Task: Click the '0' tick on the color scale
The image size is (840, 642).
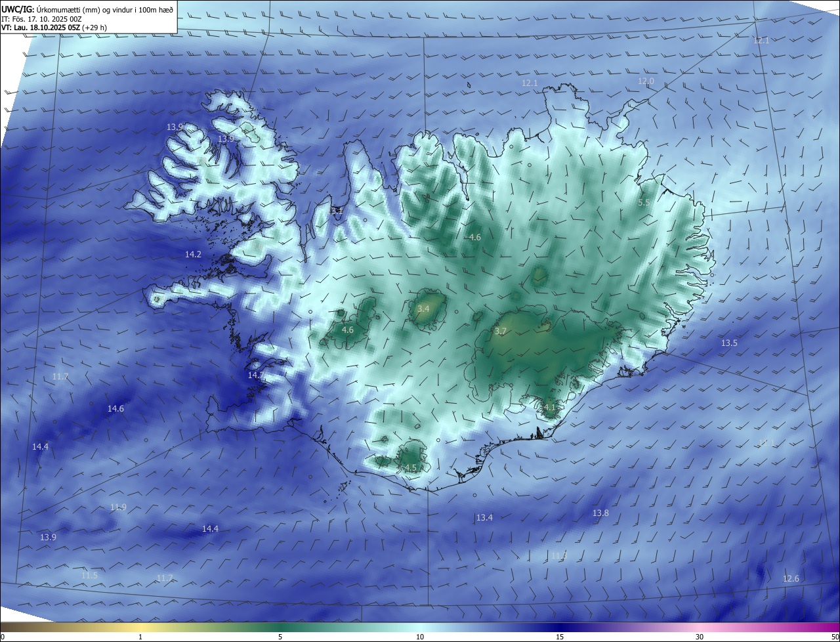Action: point(2,637)
